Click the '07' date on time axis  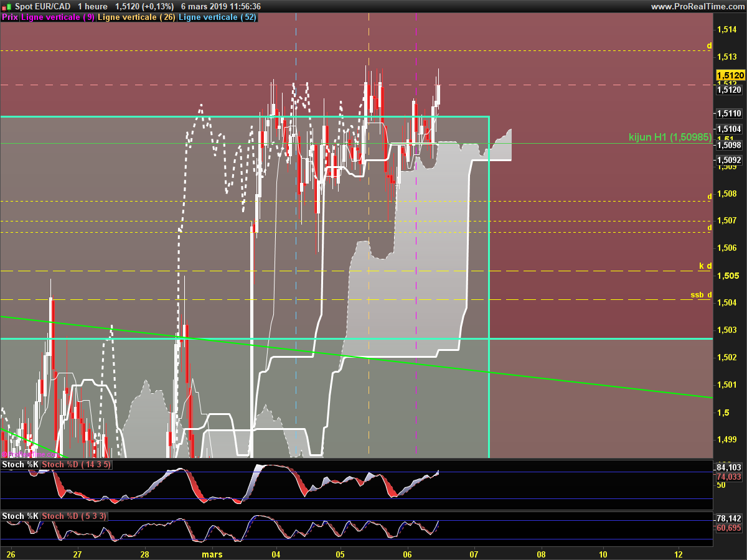pyautogui.click(x=474, y=554)
